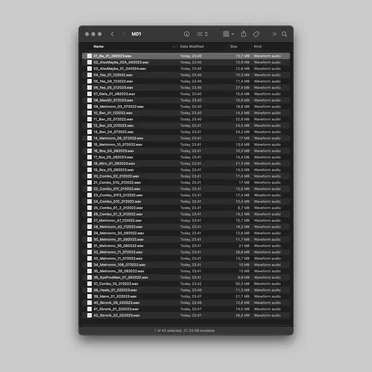This screenshot has width=372, height=372.
Task: Click the file icon of the 27_Metronnn row
Action: click(89, 221)
